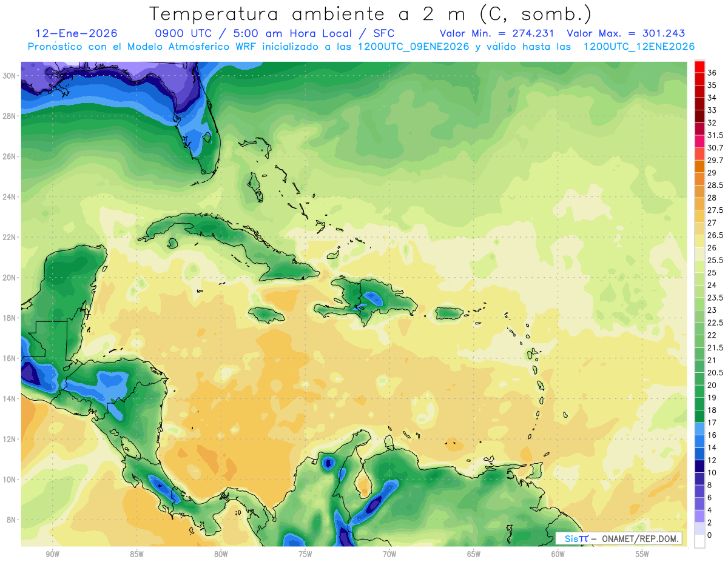Click the '75W' longitude label
728x562 pixels.
[x=305, y=555]
